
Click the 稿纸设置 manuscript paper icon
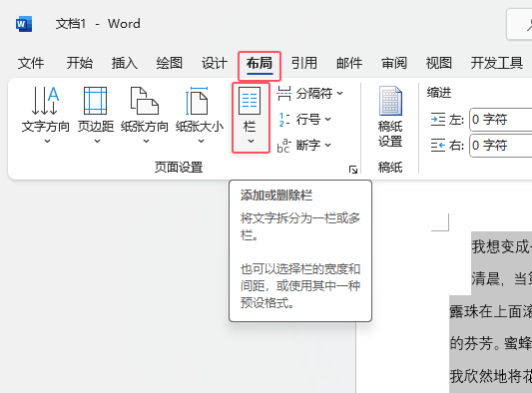[x=390, y=101]
